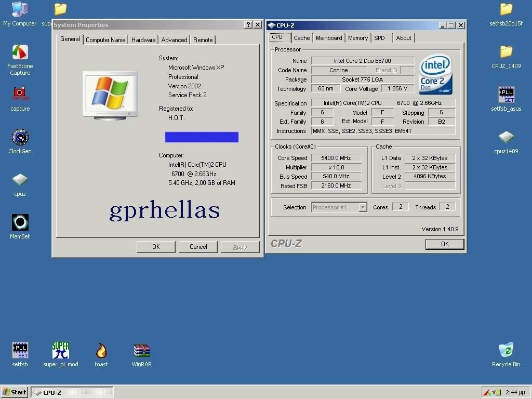Click the Level 2 cache value 4096 KBytes

[x=430, y=177]
